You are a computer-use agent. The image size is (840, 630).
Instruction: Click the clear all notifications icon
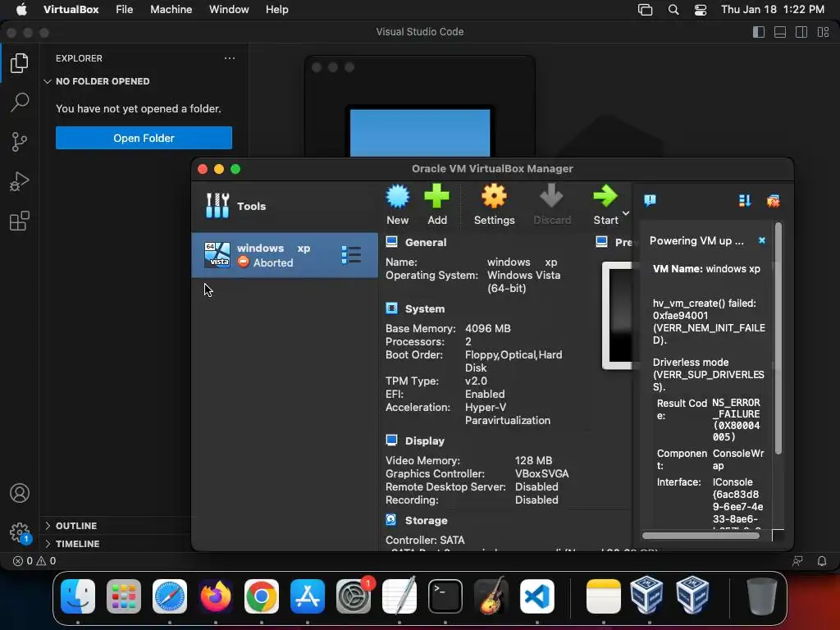click(773, 201)
